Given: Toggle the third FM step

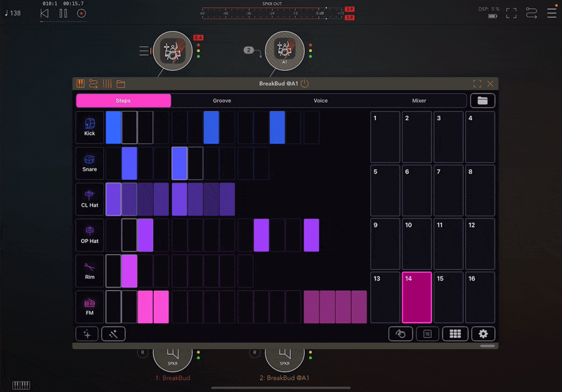Looking at the screenshot, I should pyautogui.click(x=145, y=307).
